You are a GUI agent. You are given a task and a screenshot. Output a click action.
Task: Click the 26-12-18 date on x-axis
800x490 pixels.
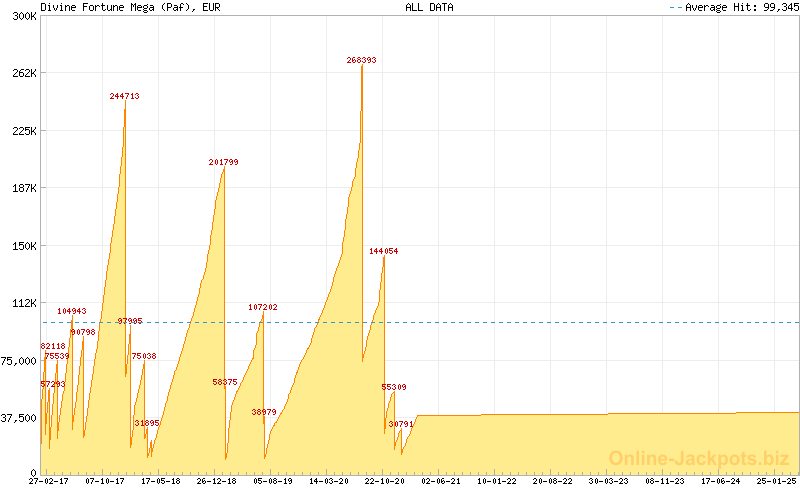click(216, 481)
